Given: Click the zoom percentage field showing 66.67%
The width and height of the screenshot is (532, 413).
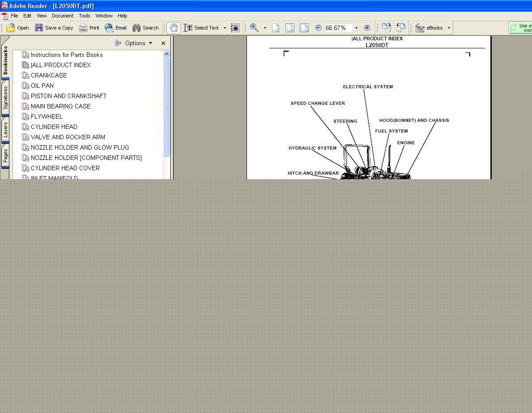Looking at the screenshot, I should click(x=338, y=28).
